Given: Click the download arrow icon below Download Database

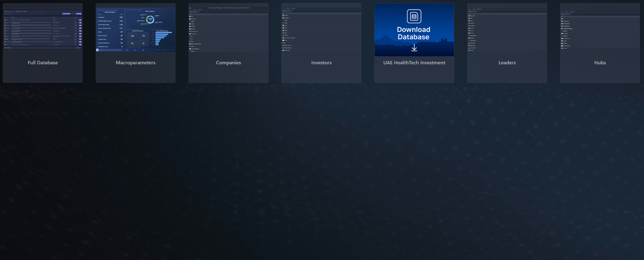Looking at the screenshot, I should click(x=414, y=48).
